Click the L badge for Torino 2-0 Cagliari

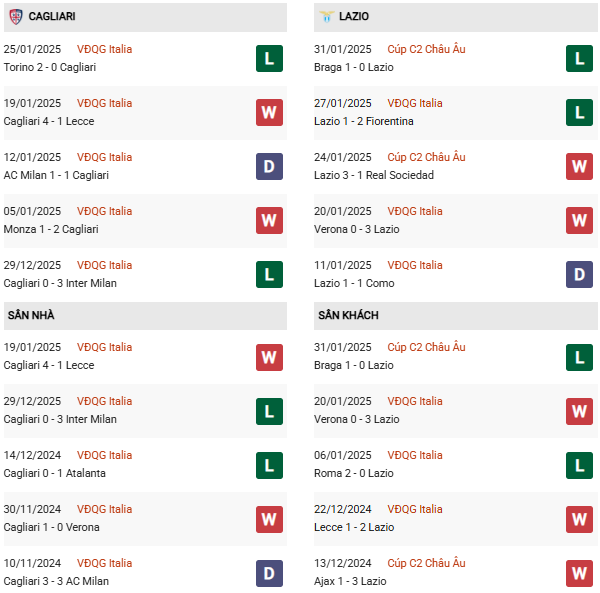click(269, 59)
